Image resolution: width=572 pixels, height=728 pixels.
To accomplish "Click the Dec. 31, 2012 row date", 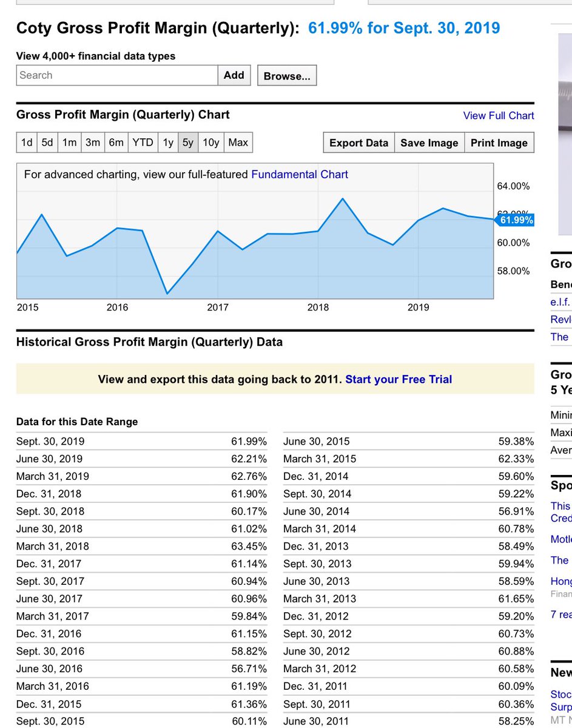I will (x=316, y=616).
